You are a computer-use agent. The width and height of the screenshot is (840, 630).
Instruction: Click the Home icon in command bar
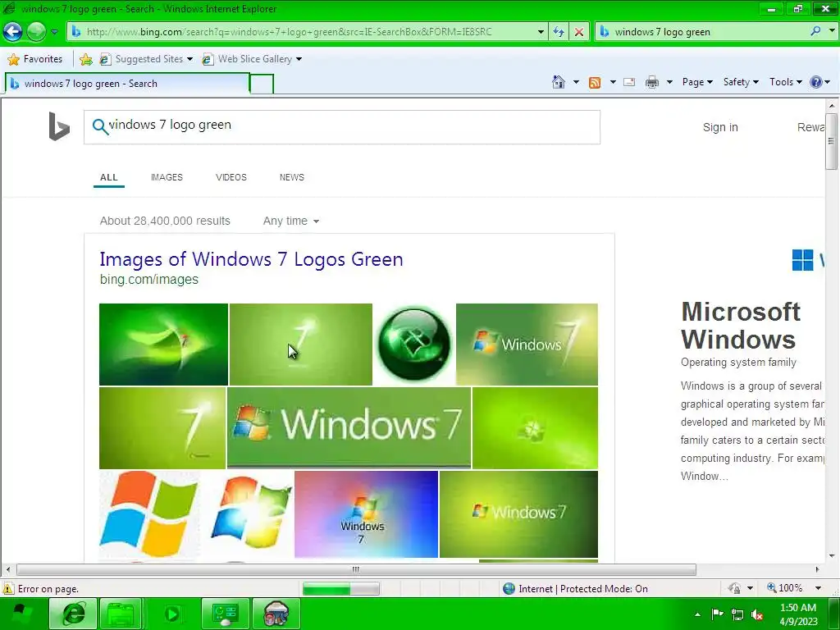[x=558, y=82]
